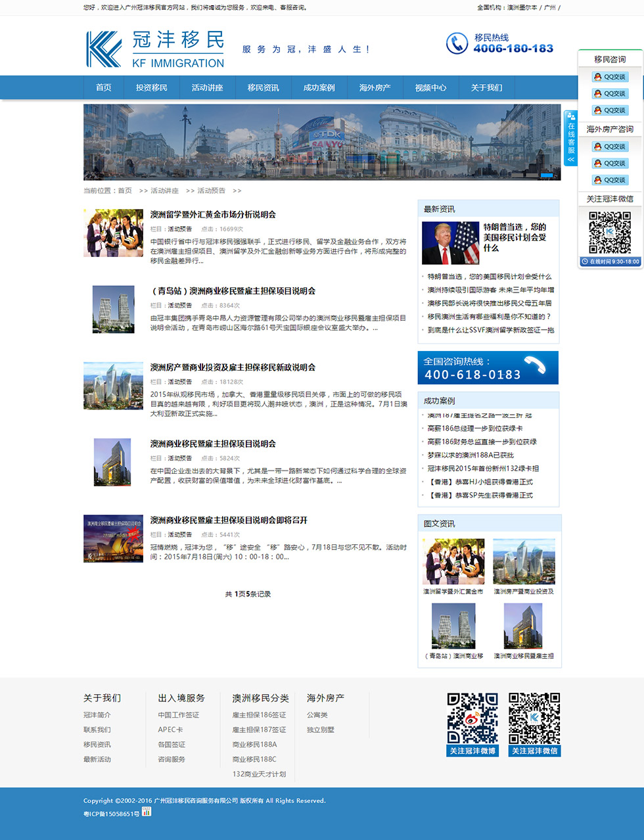Open article 澳洲留学暨外汇黄金市场分析说明会

[x=213, y=215]
